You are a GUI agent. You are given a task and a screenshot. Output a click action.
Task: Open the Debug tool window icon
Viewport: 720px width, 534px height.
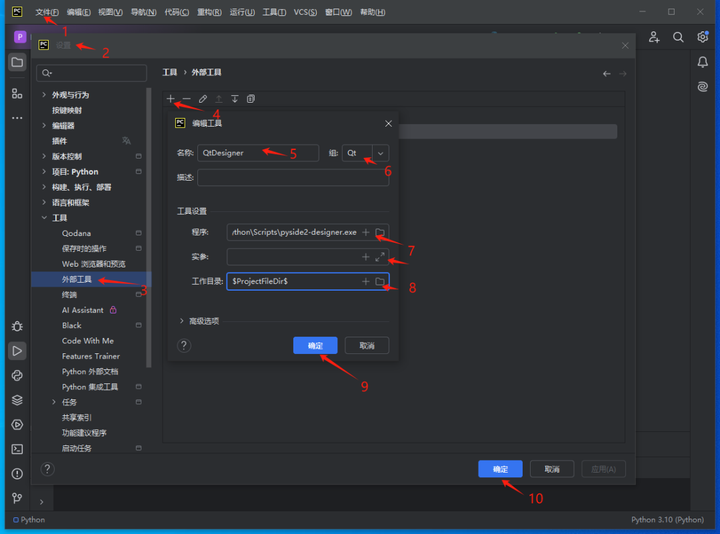pos(17,326)
